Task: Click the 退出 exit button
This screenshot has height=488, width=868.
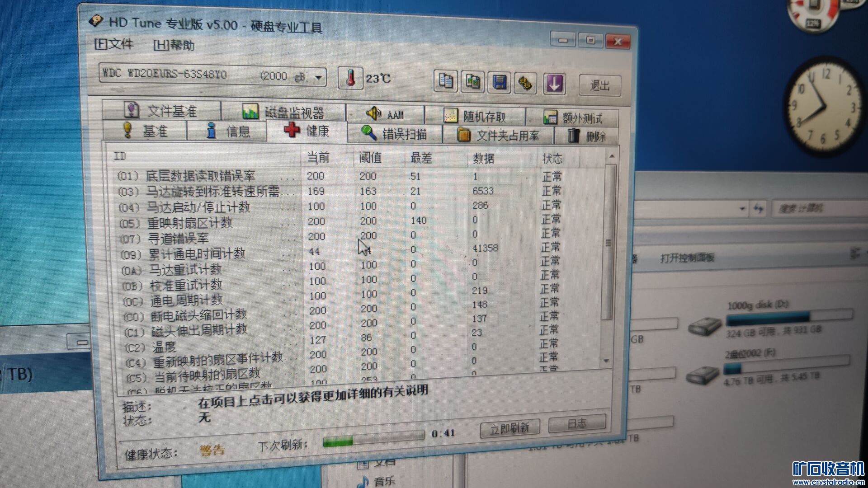Action: click(600, 85)
